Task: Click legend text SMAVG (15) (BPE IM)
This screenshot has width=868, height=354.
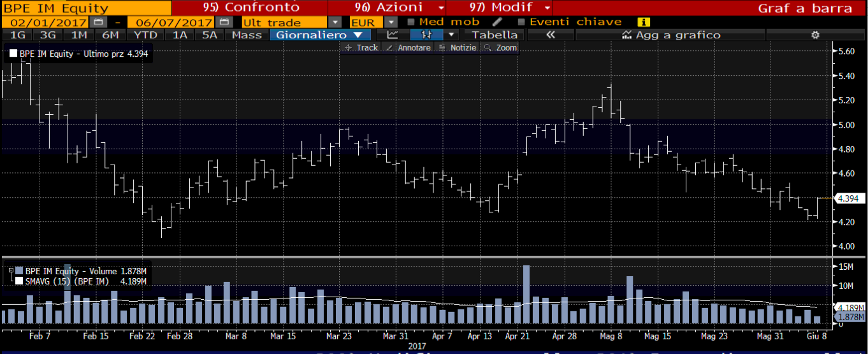Action: click(68, 281)
